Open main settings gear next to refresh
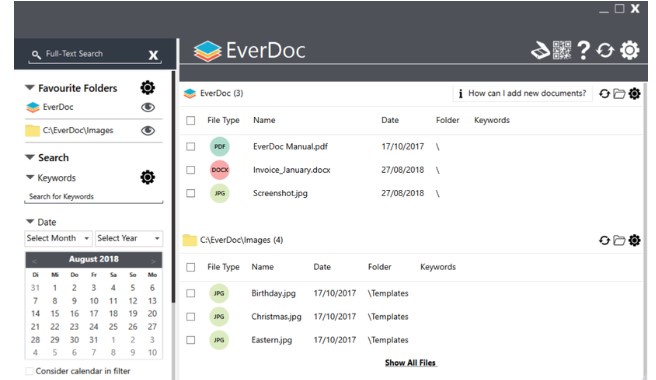This screenshot has width=656, height=380. click(x=630, y=51)
